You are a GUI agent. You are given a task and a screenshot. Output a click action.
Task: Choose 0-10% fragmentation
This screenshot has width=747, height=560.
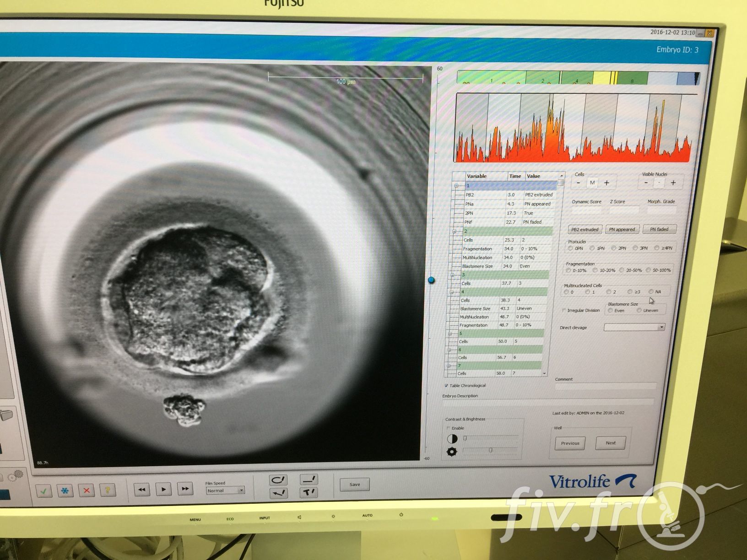tap(568, 270)
